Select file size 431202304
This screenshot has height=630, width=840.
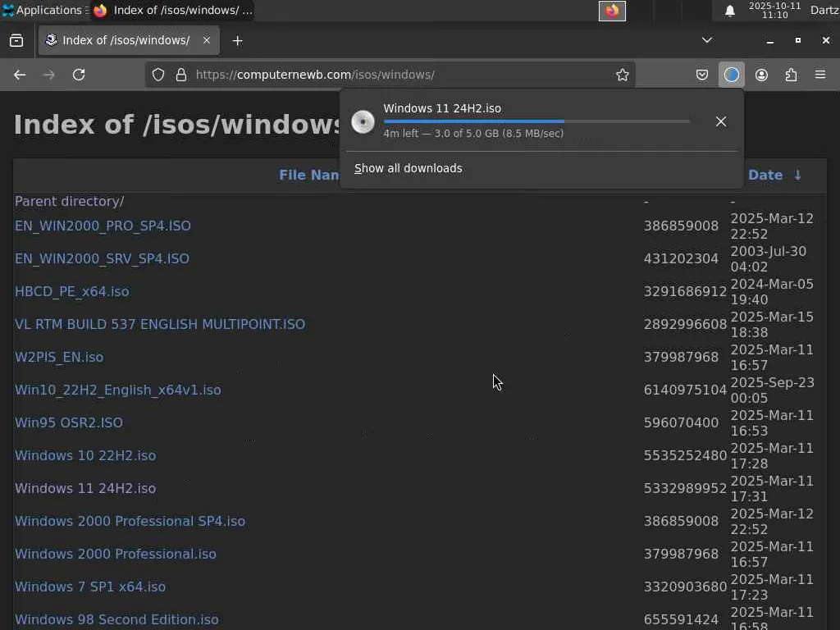coord(681,258)
